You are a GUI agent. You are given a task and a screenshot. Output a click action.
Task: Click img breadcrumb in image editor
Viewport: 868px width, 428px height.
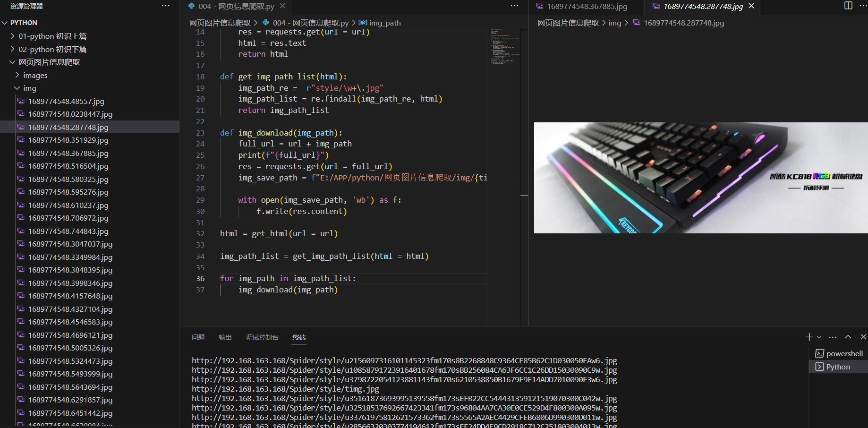tap(615, 23)
